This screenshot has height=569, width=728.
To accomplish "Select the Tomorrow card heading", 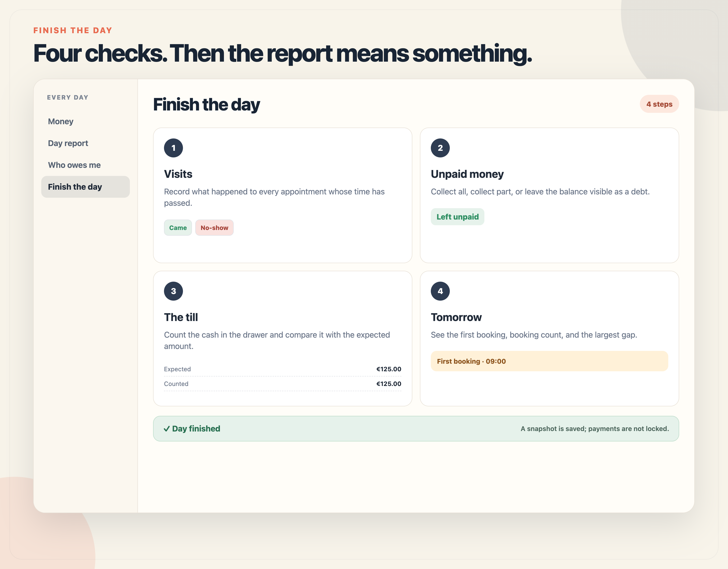I will (456, 317).
